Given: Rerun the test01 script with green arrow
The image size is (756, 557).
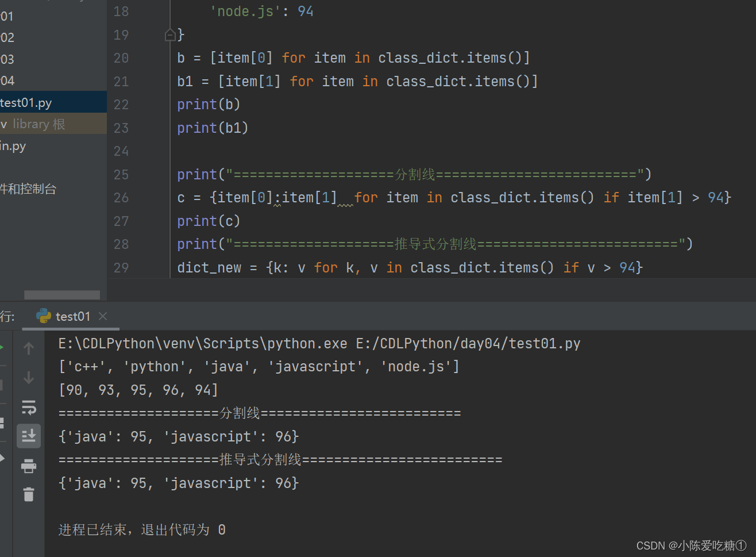Looking at the screenshot, I should [x=2, y=347].
